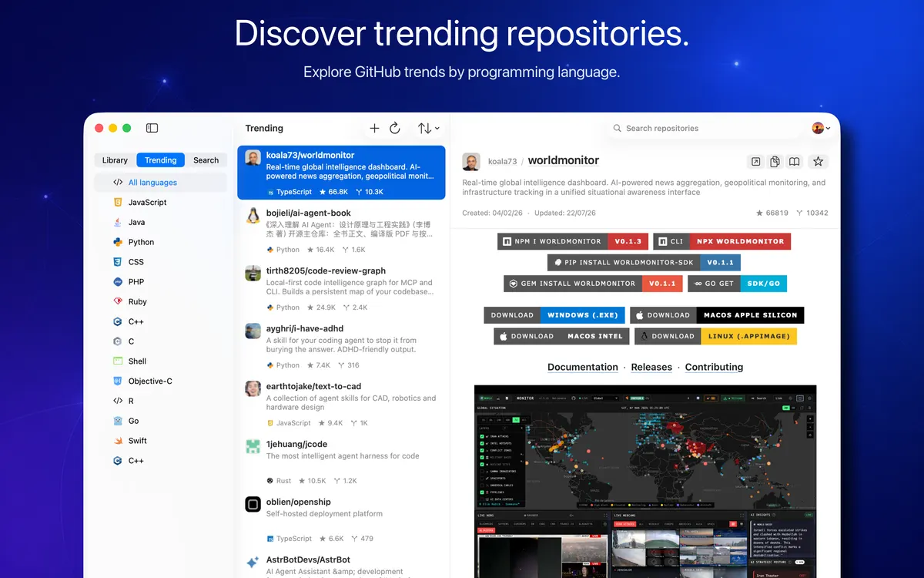Open the Releases link

pyautogui.click(x=651, y=367)
